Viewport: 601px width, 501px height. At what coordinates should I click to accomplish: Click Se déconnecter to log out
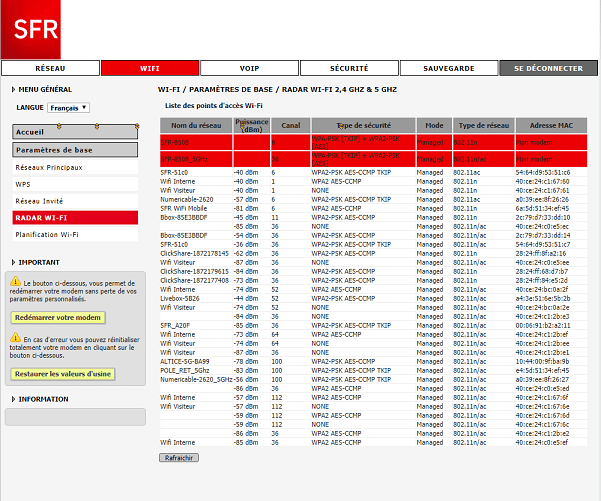[548, 68]
